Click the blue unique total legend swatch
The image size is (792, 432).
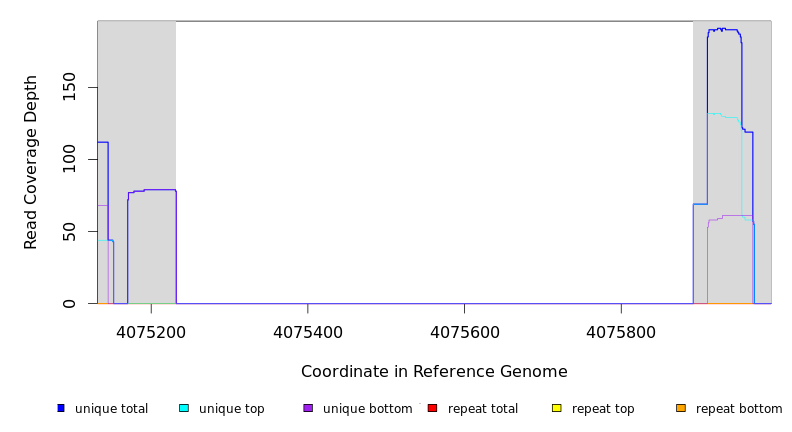61,408
